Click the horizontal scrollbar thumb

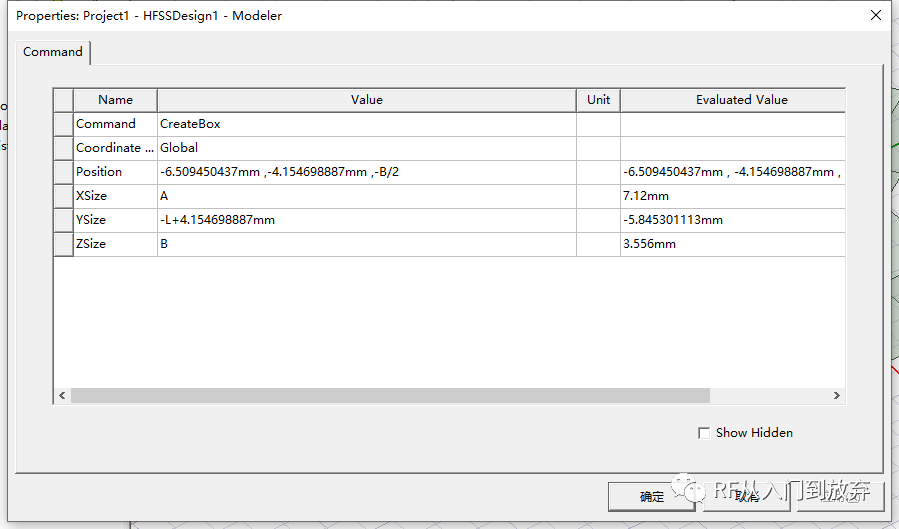click(390, 395)
